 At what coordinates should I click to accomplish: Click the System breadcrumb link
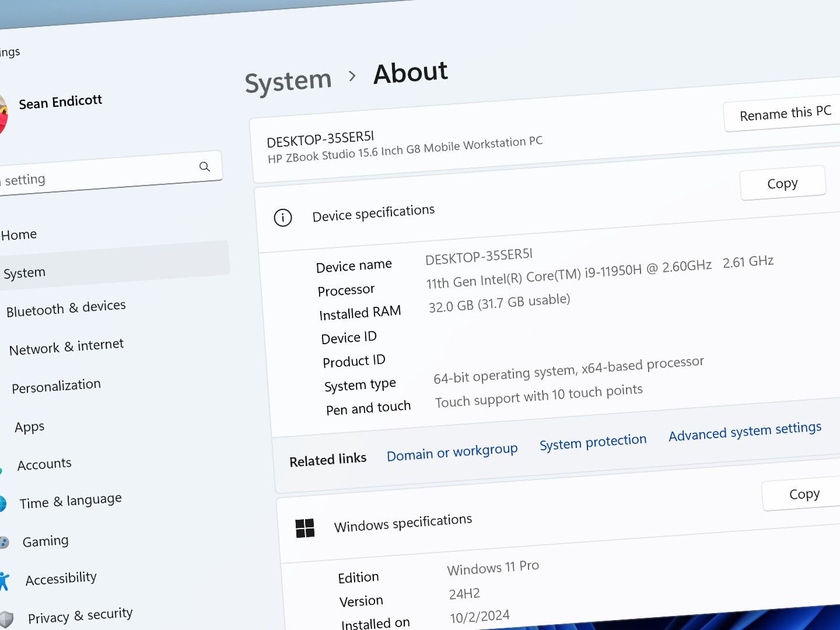pos(288,81)
